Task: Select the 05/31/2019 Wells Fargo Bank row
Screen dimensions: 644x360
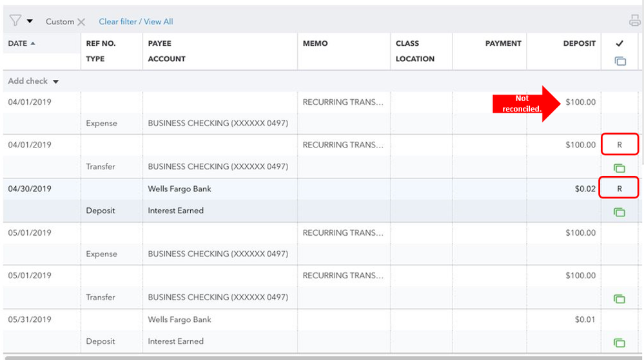Action: tap(179, 319)
